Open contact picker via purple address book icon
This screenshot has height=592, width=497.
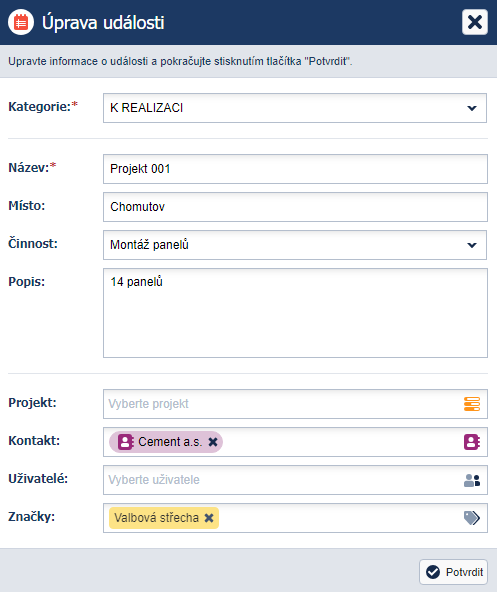coord(472,442)
